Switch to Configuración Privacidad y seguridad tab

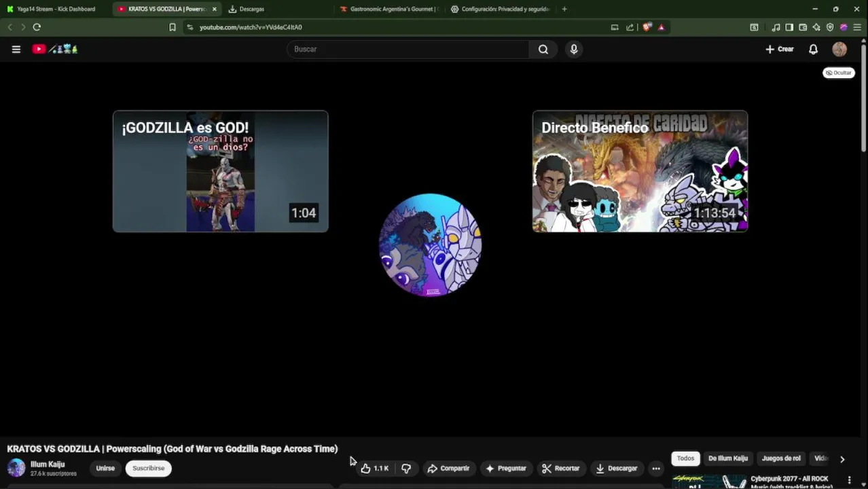point(501,9)
